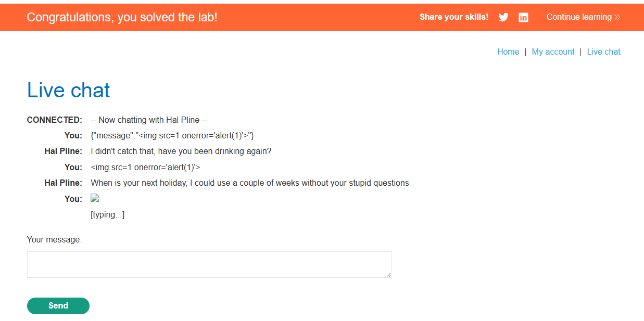Image resolution: width=644 pixels, height=321 pixels.
Task: Click the "Now chatting with Hal Pline" status line
Action: coord(149,120)
